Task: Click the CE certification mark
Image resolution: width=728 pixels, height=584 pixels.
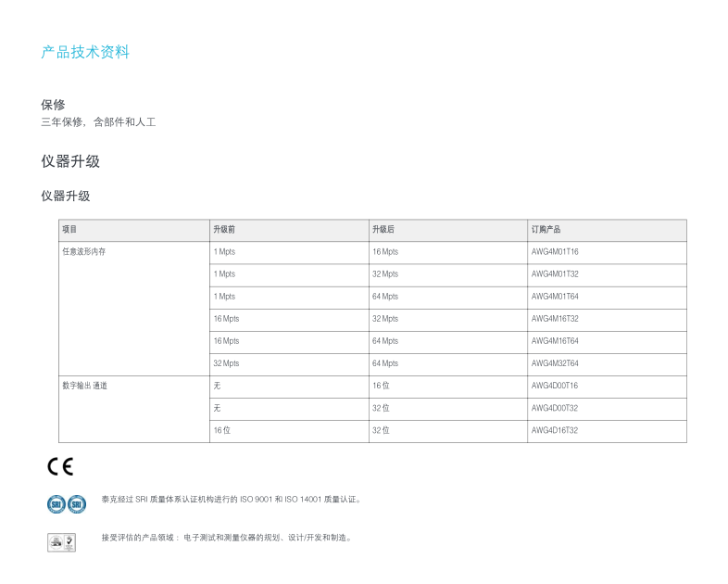Action: pos(60,466)
